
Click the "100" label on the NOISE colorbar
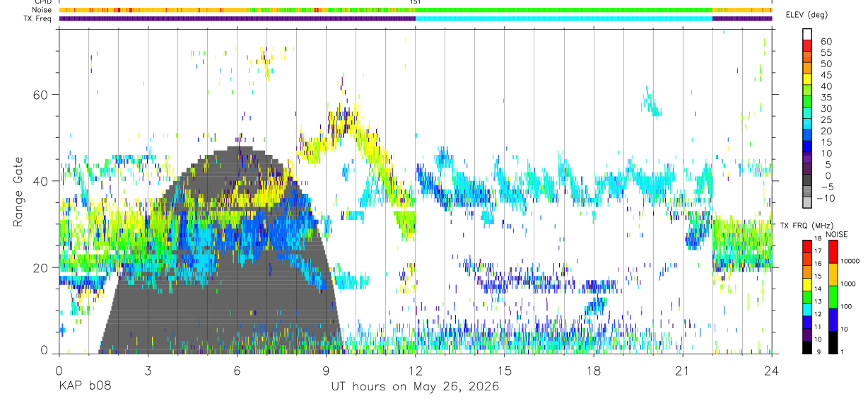pos(845,307)
